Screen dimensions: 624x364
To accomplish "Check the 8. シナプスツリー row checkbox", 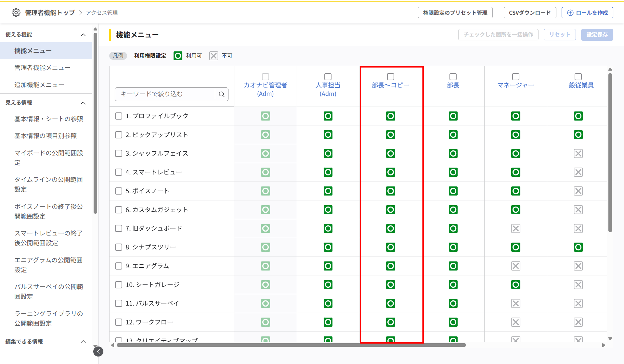I will point(119,247).
